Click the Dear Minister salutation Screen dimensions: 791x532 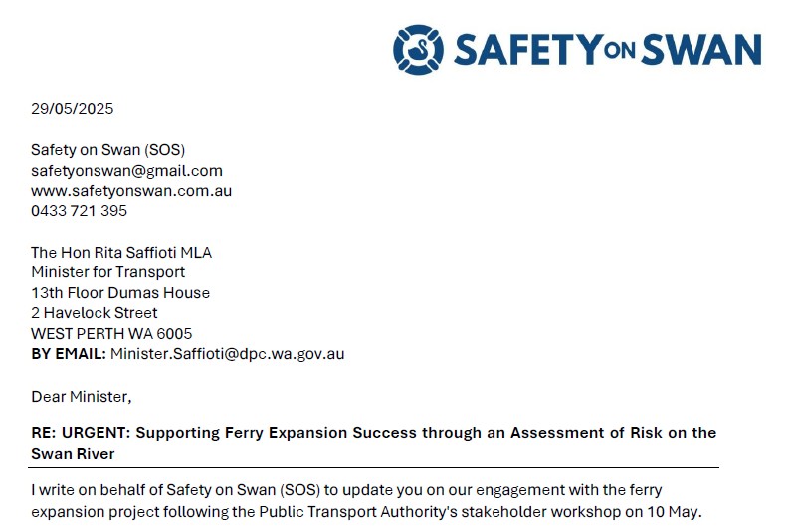81,397
